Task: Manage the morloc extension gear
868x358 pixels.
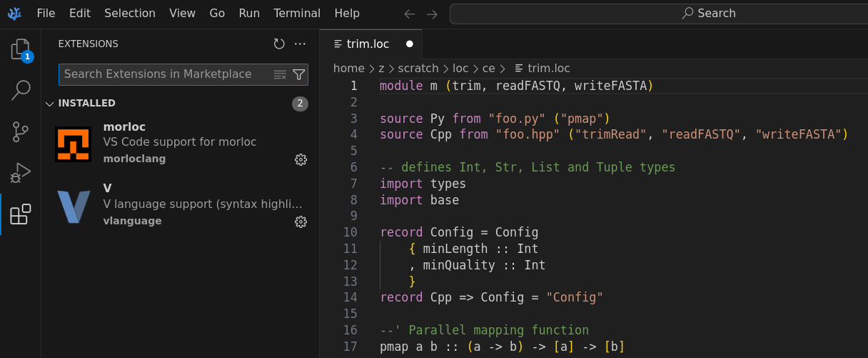Action: [301, 159]
